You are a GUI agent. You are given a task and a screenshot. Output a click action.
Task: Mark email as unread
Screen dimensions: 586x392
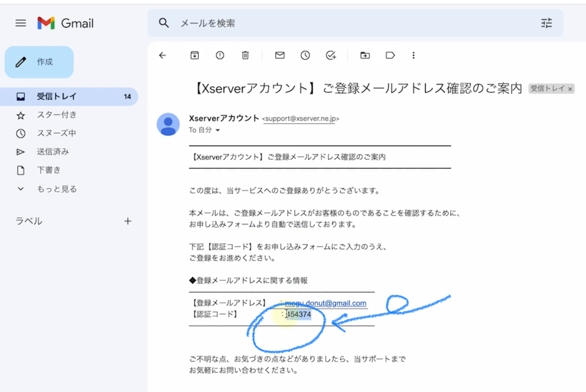(280, 55)
